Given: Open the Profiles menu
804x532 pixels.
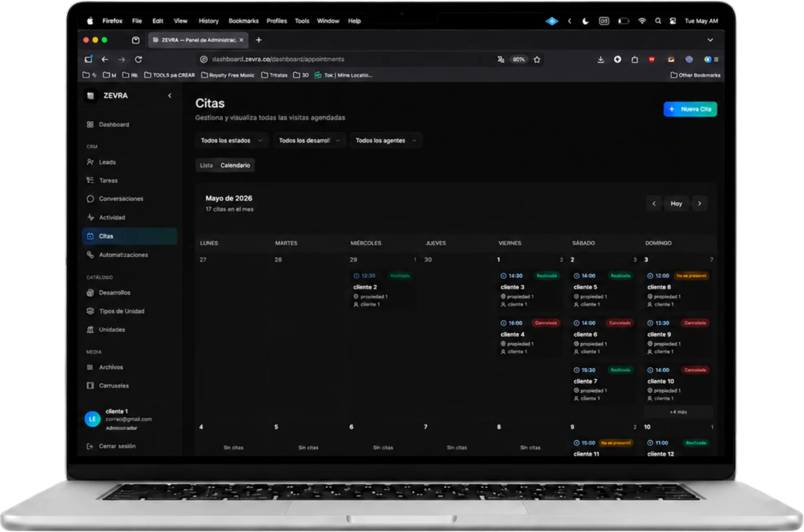Looking at the screenshot, I should pos(277,21).
